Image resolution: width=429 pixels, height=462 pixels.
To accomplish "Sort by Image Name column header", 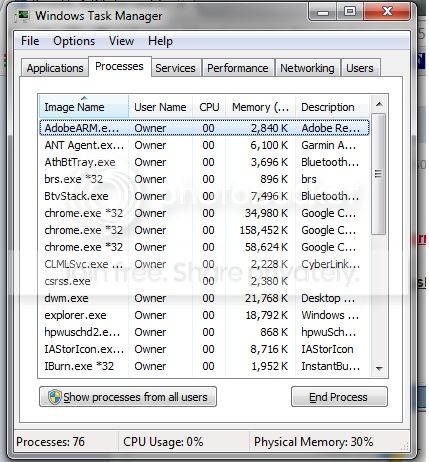I will point(84,107).
